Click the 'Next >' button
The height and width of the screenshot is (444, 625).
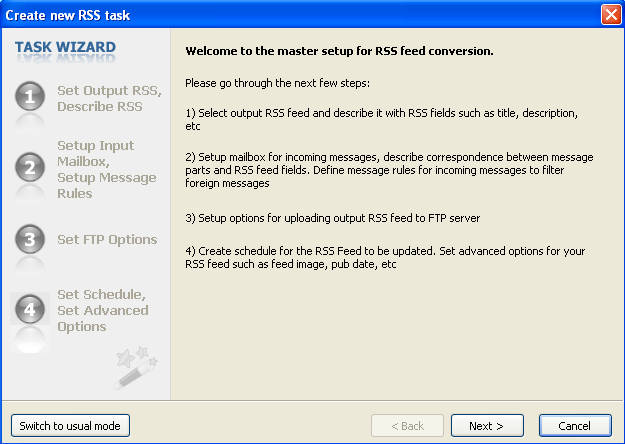[x=486, y=426]
